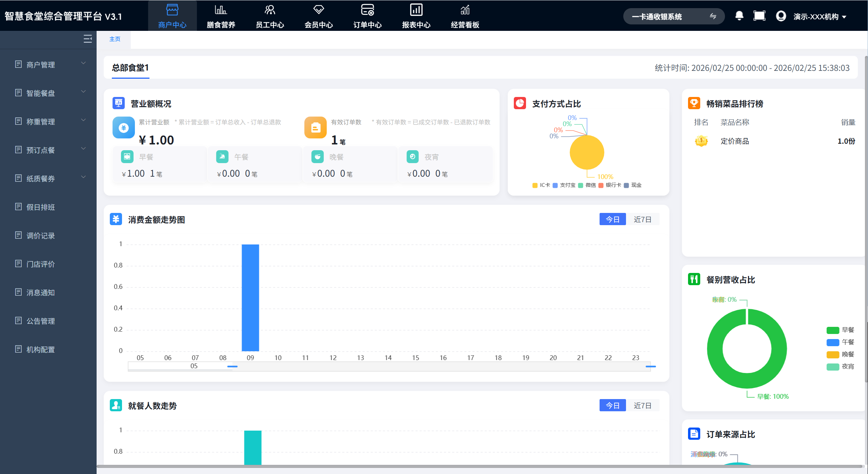
Task: Open the 商户中心 top navigation icon
Action: [x=172, y=10]
